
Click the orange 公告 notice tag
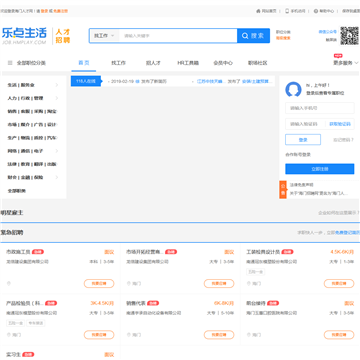coord(283,190)
